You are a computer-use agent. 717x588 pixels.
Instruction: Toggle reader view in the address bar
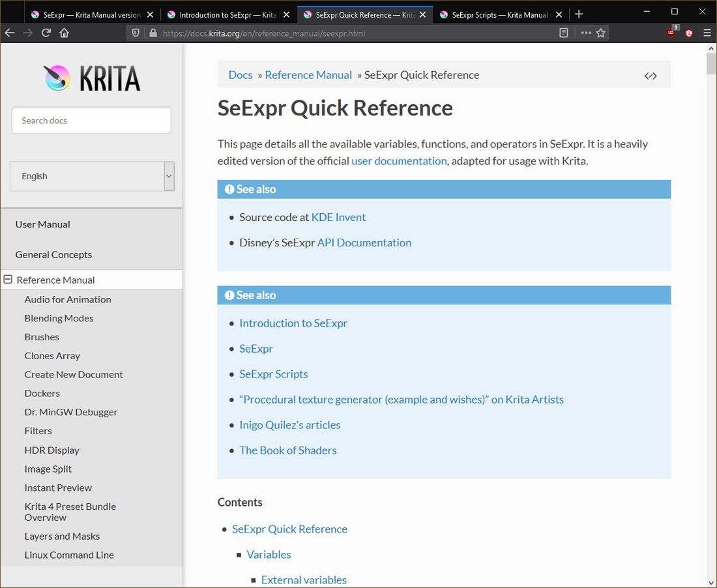click(564, 33)
